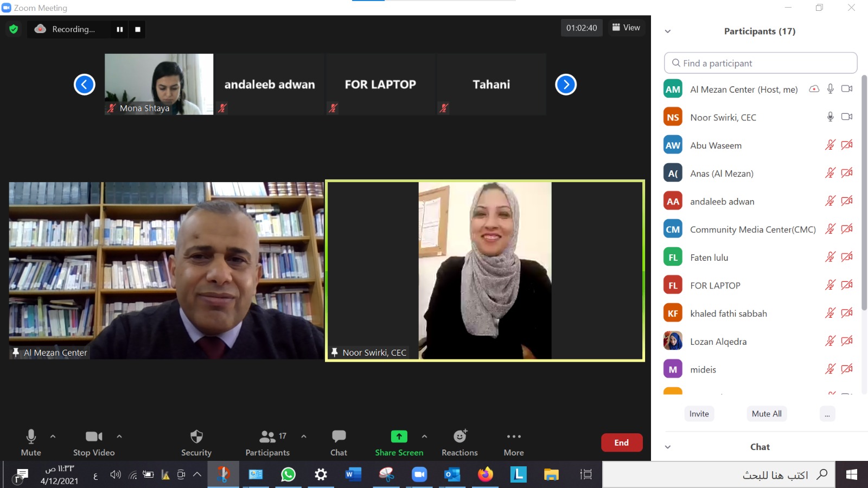Click the green encryption shield icon
868x488 pixels.
[x=14, y=29]
